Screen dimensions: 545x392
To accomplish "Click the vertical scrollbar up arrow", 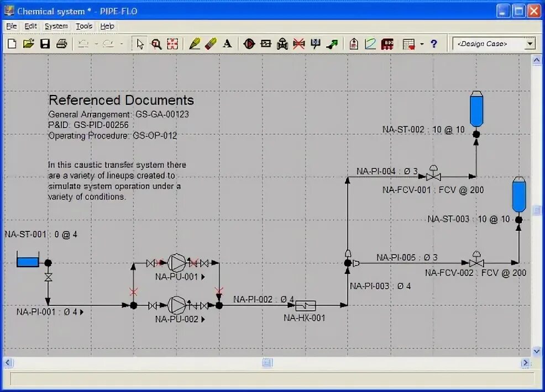I will click(536, 60).
